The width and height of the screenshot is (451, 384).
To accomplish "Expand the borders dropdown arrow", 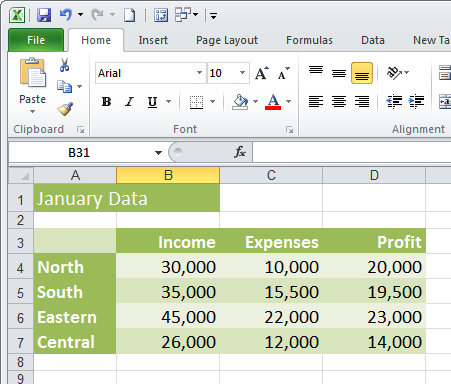I will 212,102.
